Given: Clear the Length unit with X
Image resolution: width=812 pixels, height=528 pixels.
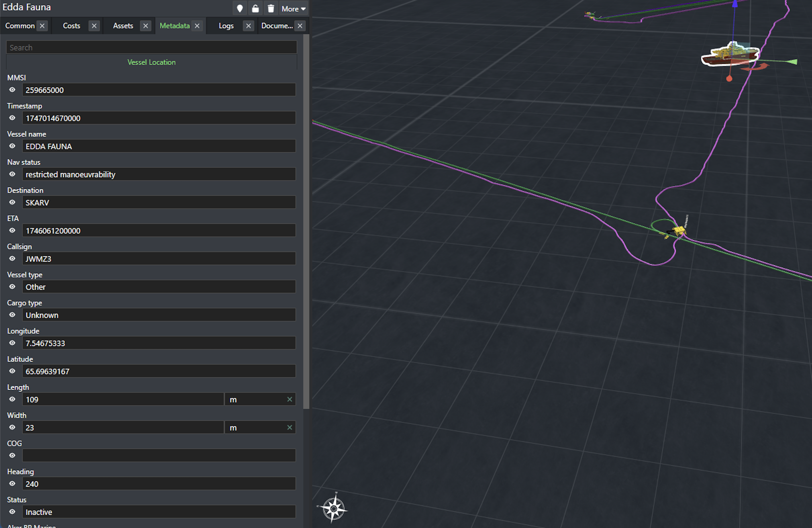Looking at the screenshot, I should tap(290, 399).
